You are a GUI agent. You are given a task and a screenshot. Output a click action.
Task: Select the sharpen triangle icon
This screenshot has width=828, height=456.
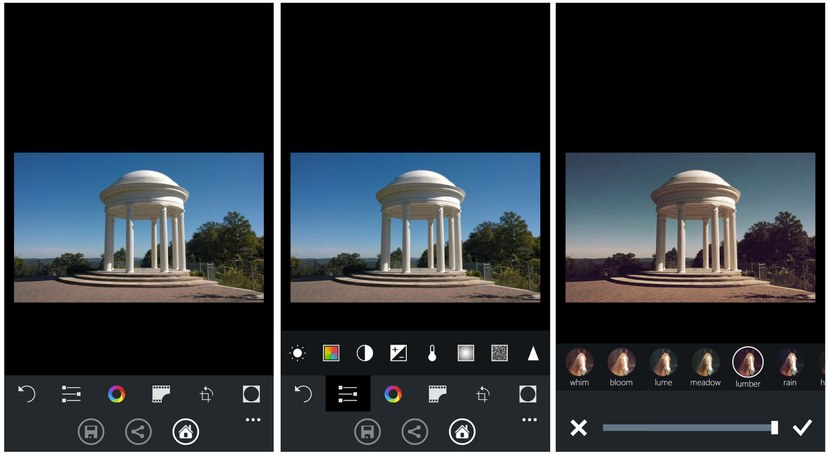tap(533, 353)
